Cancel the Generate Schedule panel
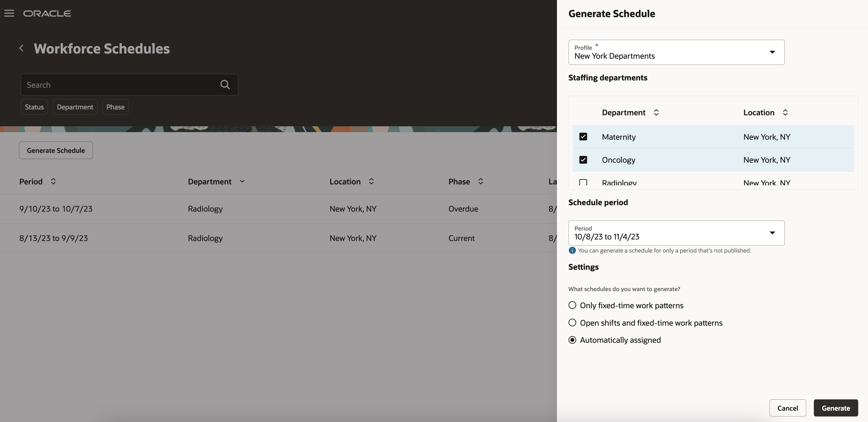This screenshot has height=422, width=868. (x=788, y=408)
